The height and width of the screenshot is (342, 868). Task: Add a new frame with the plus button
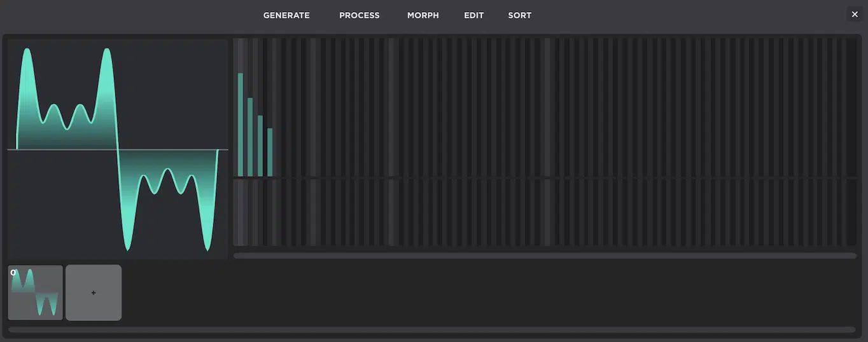[x=94, y=292]
